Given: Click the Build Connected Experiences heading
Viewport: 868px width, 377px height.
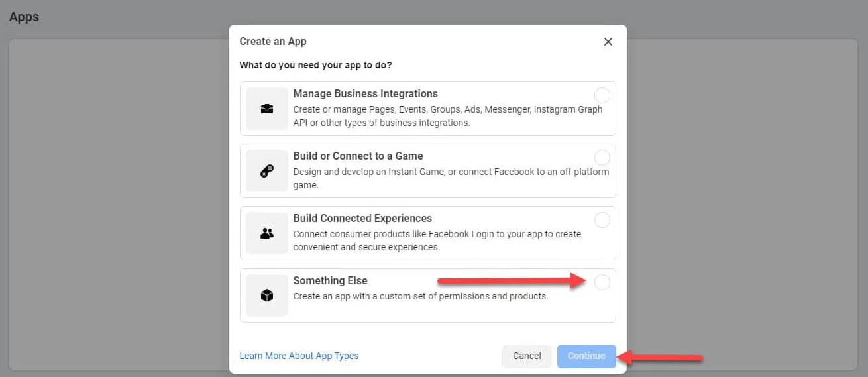Looking at the screenshot, I should point(362,219).
